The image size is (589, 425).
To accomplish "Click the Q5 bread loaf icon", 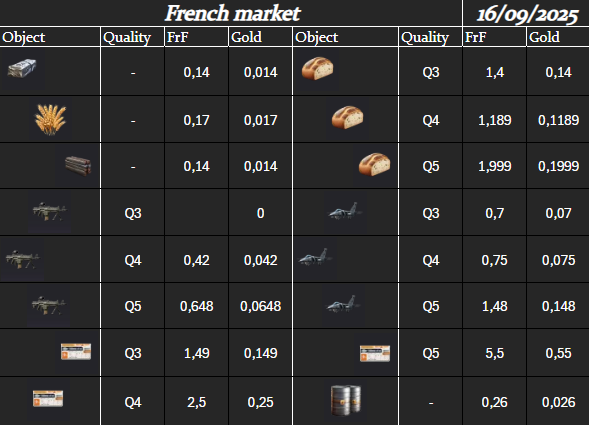I will pyautogui.click(x=375, y=164).
